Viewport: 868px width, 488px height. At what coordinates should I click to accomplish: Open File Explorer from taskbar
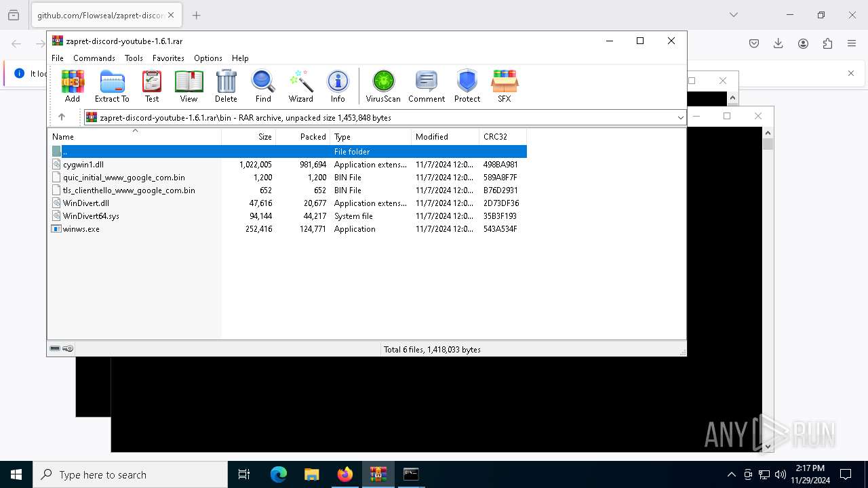[x=312, y=474]
